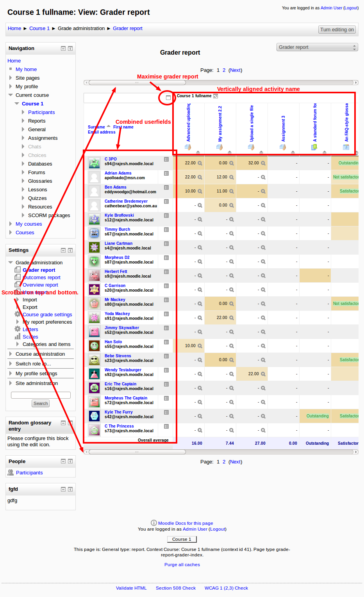Click the Advanced uploading assignment icon
Image resolution: width=364 pixels, height=597 pixels.
[x=188, y=147]
